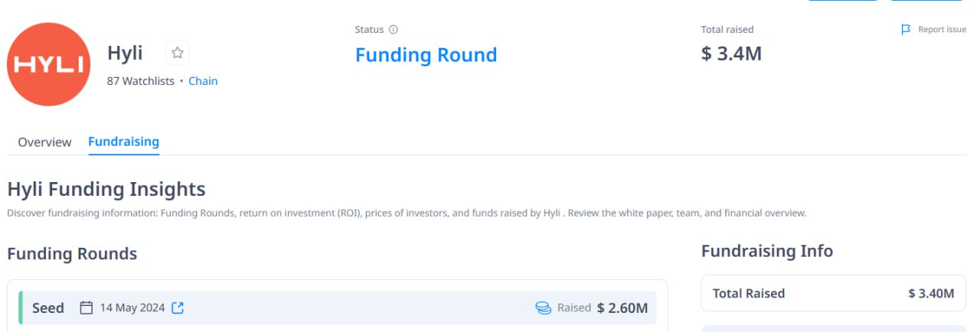Image resolution: width=980 pixels, height=332 pixels.
Task: Click the 87 Watchlists count
Action: point(141,81)
